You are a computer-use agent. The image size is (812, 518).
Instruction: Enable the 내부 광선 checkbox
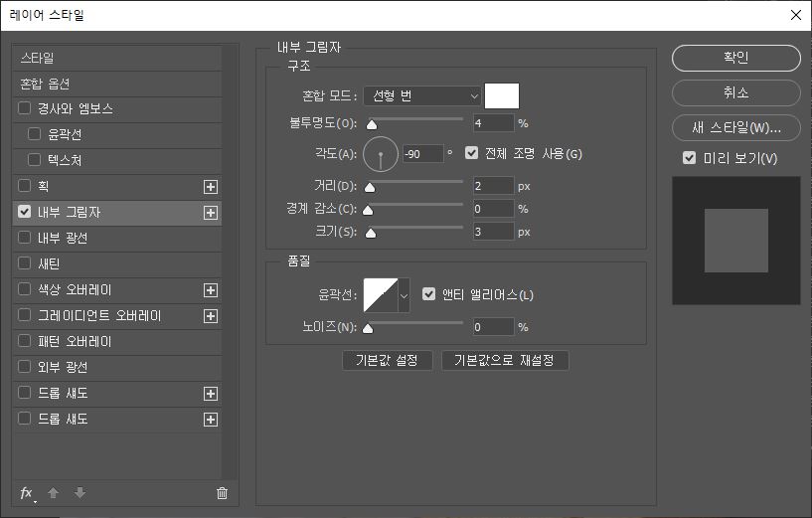point(24,238)
